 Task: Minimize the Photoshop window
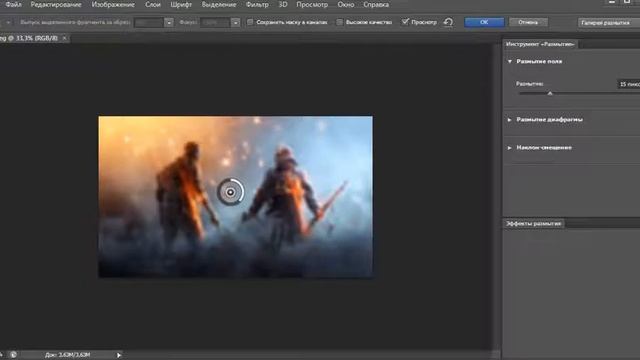point(611,2)
